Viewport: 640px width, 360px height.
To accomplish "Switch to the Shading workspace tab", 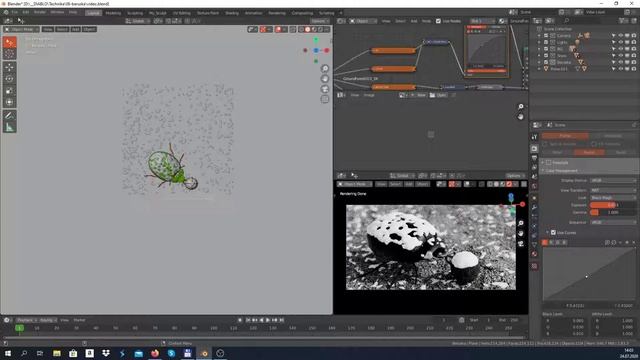I will tap(232, 13).
